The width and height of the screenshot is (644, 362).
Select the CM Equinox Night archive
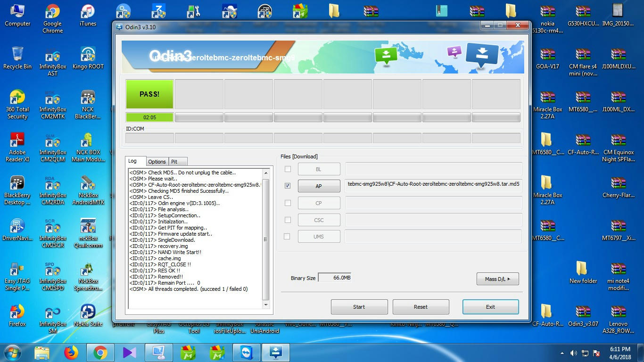618,148
